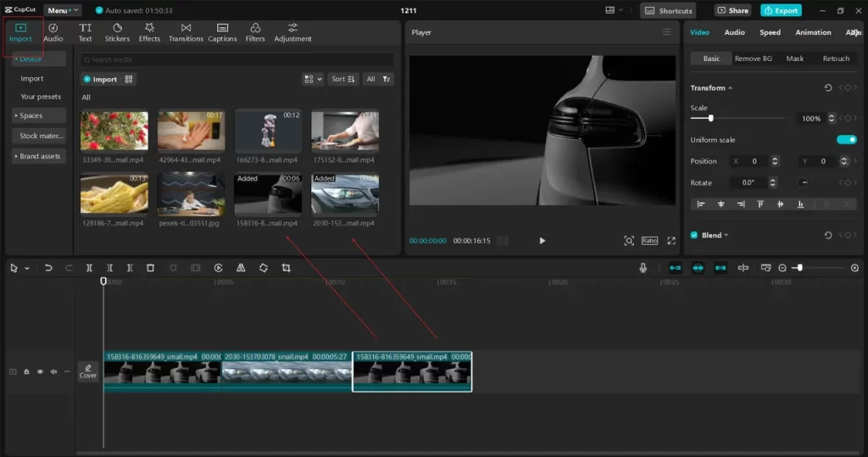The height and width of the screenshot is (457, 868).
Task: Click the Undo arrow
Action: 48,268
